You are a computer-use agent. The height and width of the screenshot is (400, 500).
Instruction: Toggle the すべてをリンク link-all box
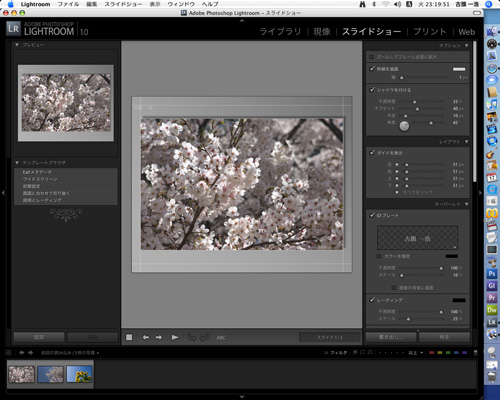pos(397,192)
